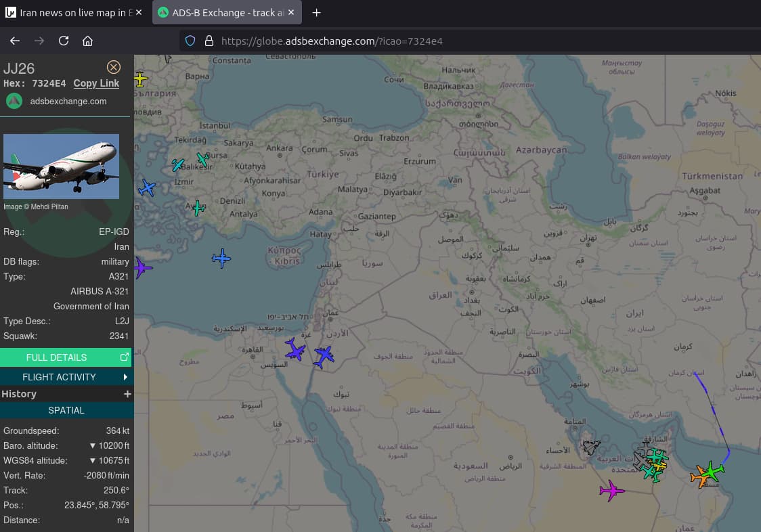Open the Airbus A321 aircraft photo
This screenshot has height=532, width=761.
(61, 167)
